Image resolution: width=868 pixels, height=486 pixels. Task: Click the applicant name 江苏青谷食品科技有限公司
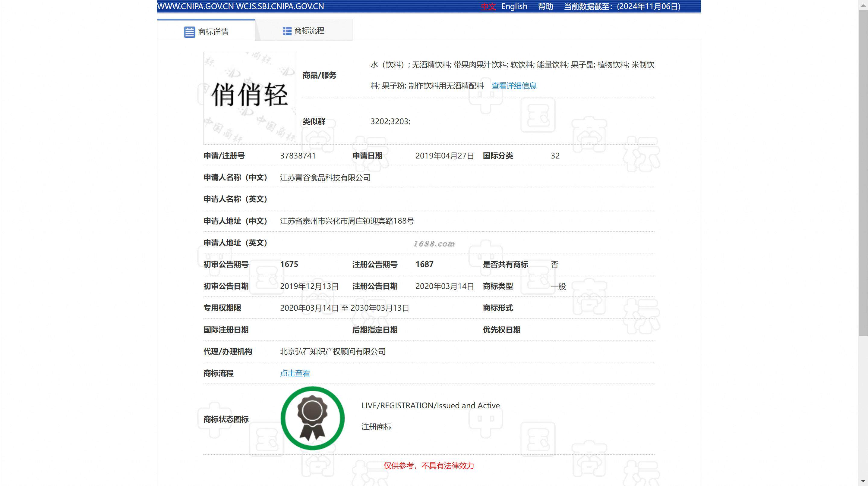pos(325,177)
